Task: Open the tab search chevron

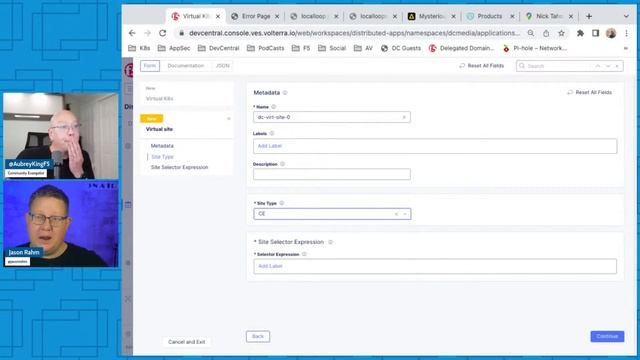Action: click(x=626, y=16)
